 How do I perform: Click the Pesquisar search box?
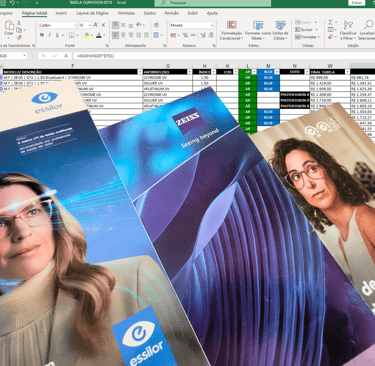[213, 3]
